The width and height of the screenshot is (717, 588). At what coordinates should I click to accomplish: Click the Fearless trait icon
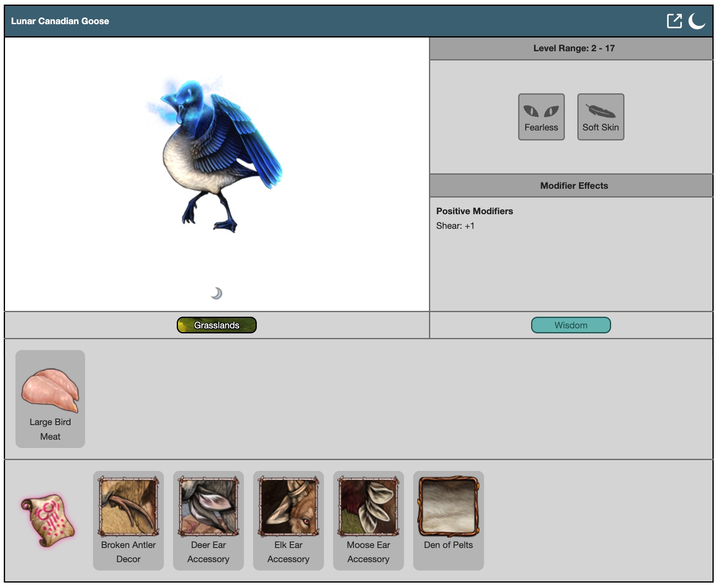tap(541, 117)
